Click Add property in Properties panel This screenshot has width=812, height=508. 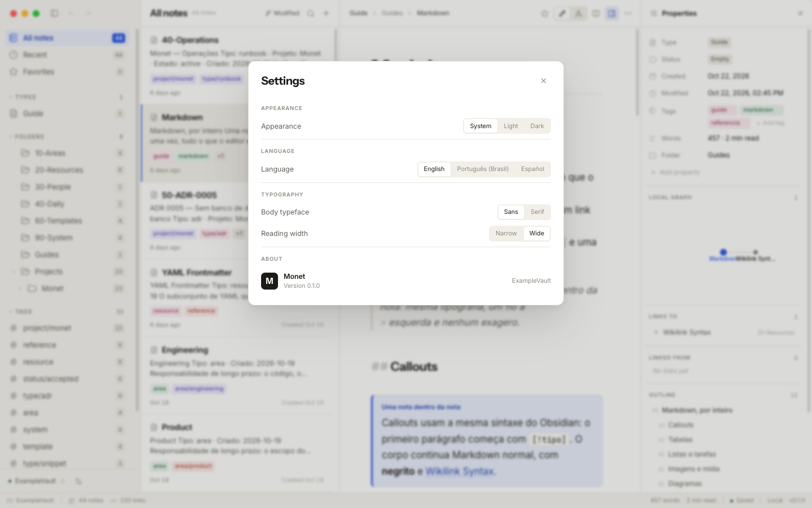(675, 172)
